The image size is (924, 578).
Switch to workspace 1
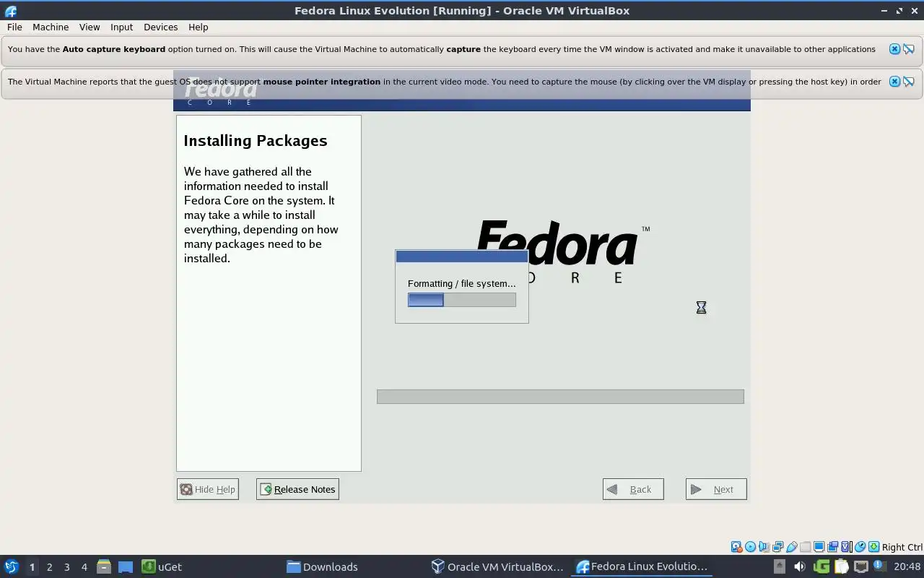point(32,567)
